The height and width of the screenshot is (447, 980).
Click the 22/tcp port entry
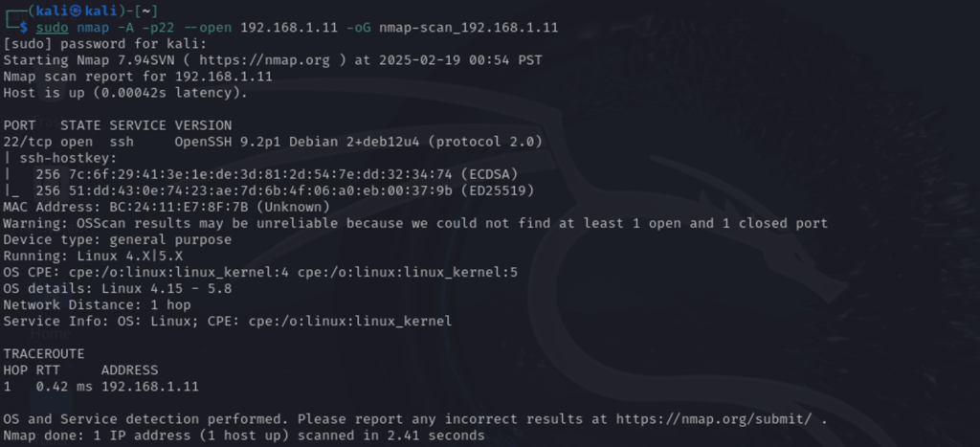tap(27, 142)
